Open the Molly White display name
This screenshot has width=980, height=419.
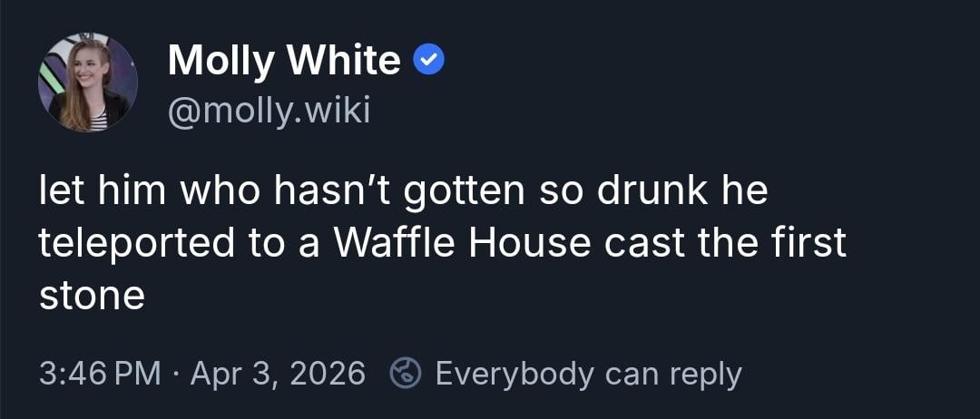[x=284, y=61]
